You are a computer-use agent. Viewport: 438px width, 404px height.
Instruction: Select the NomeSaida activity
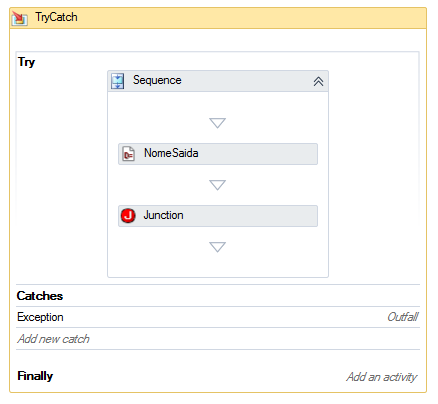tap(218, 154)
